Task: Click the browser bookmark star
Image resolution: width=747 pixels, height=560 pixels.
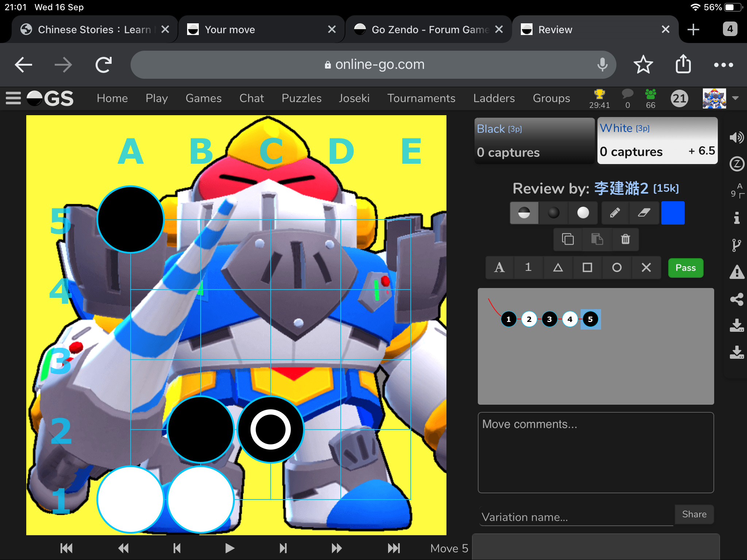Action: coord(643,65)
